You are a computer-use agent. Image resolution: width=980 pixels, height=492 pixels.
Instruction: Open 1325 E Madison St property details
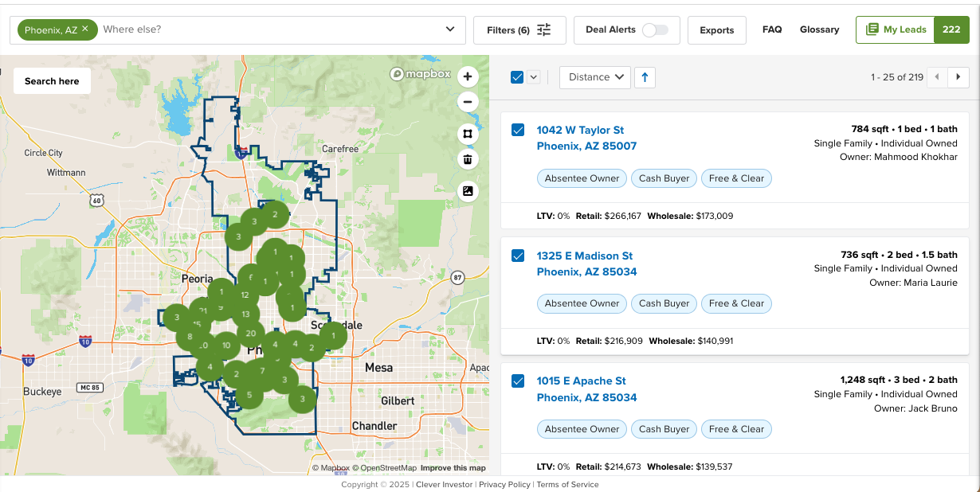point(586,264)
